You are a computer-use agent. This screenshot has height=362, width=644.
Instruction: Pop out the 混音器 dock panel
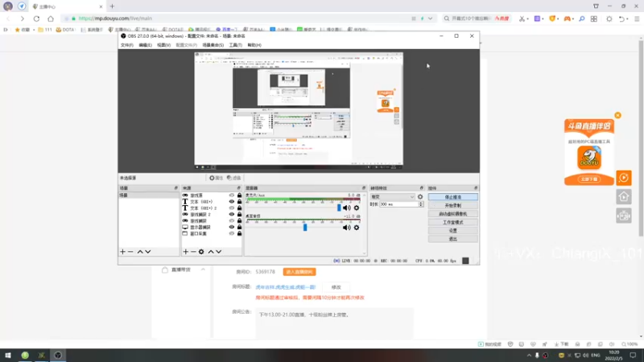point(364,188)
